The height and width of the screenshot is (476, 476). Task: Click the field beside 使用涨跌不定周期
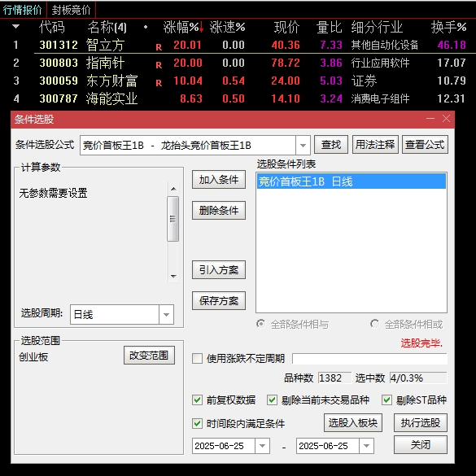369,358
